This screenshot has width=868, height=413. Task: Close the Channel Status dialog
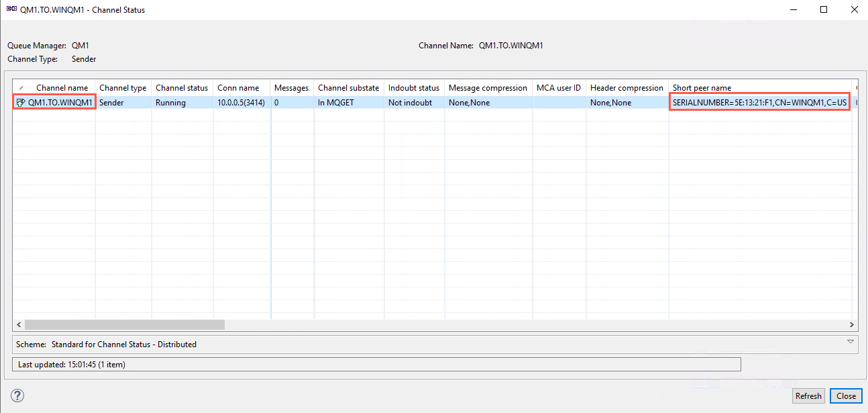(846, 396)
